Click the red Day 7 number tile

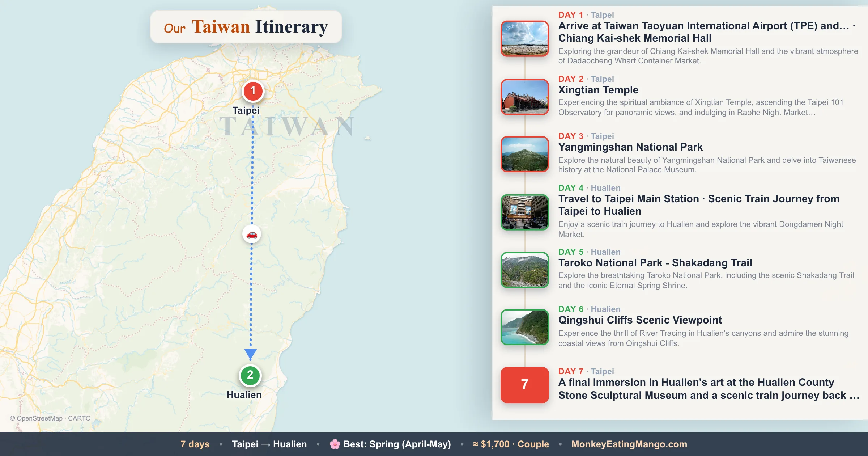[x=524, y=385]
